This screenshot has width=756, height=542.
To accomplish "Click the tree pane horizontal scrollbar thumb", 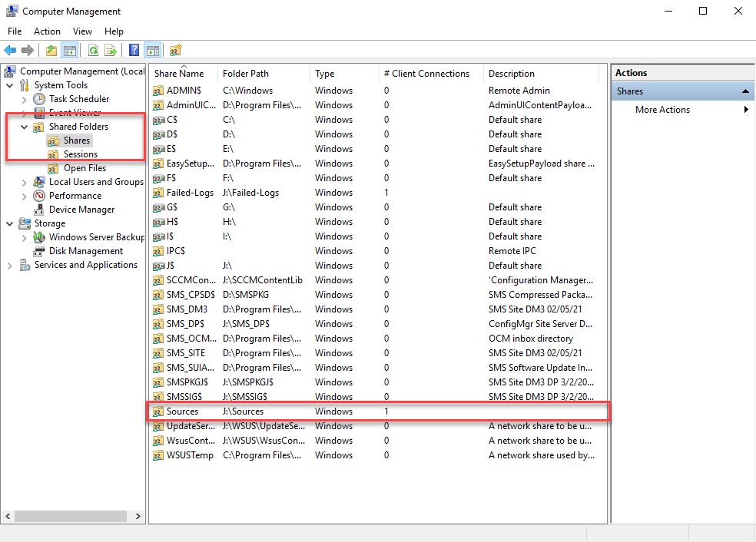I will click(71, 516).
